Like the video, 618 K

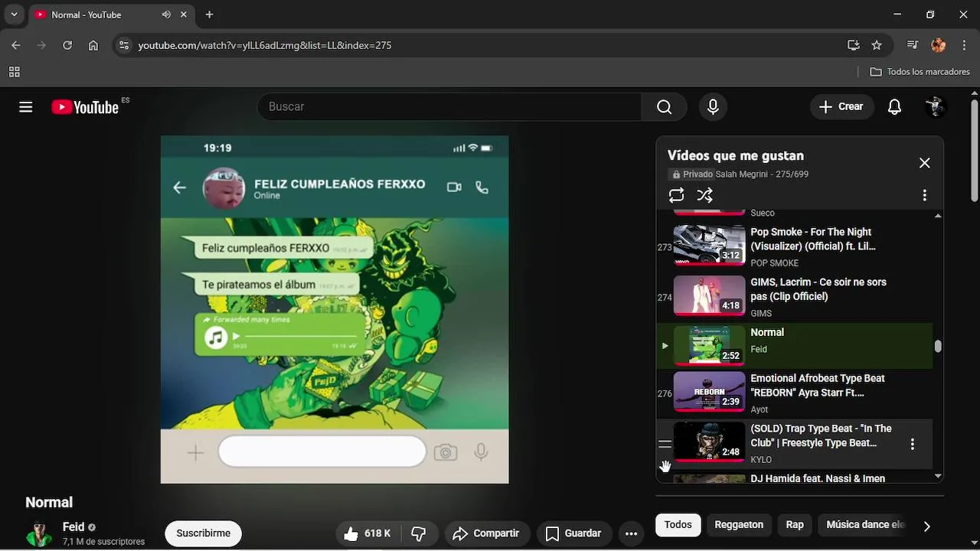tap(367, 533)
